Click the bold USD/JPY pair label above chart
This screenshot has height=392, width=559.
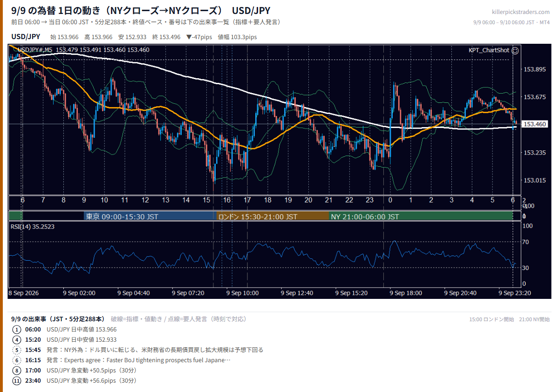(26, 37)
